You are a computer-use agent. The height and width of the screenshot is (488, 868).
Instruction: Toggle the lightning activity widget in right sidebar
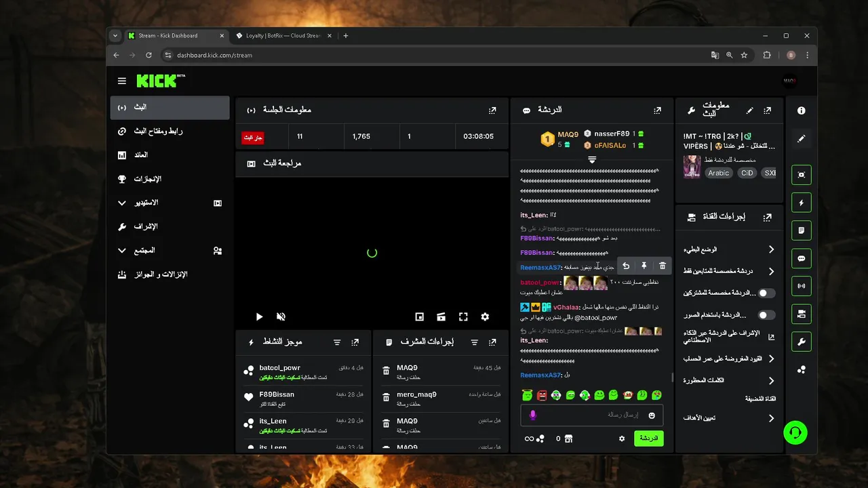802,203
